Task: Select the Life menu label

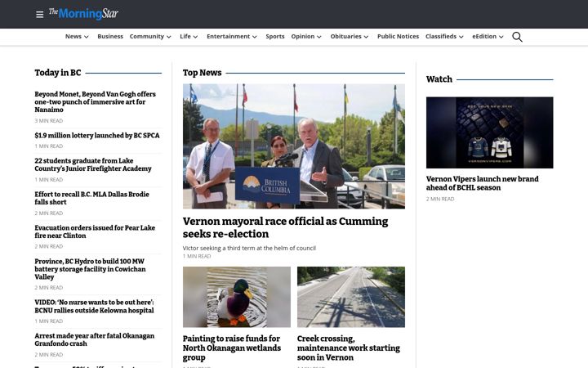Action: pos(185,37)
